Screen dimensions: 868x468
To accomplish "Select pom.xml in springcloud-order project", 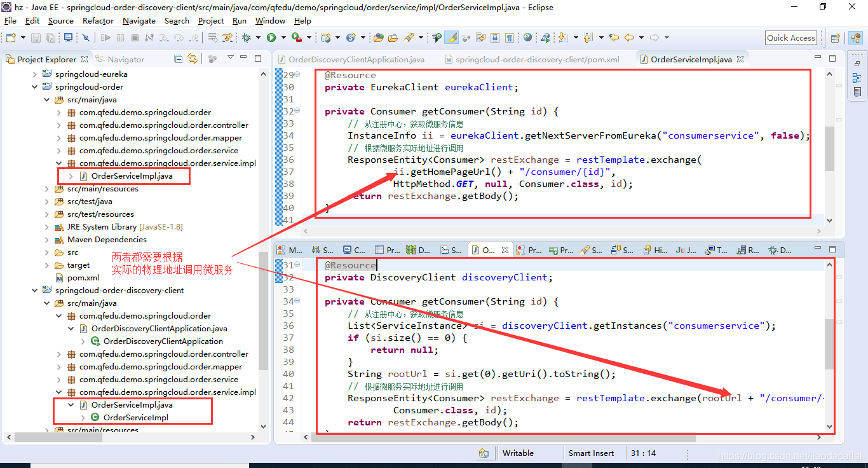I will [83, 278].
